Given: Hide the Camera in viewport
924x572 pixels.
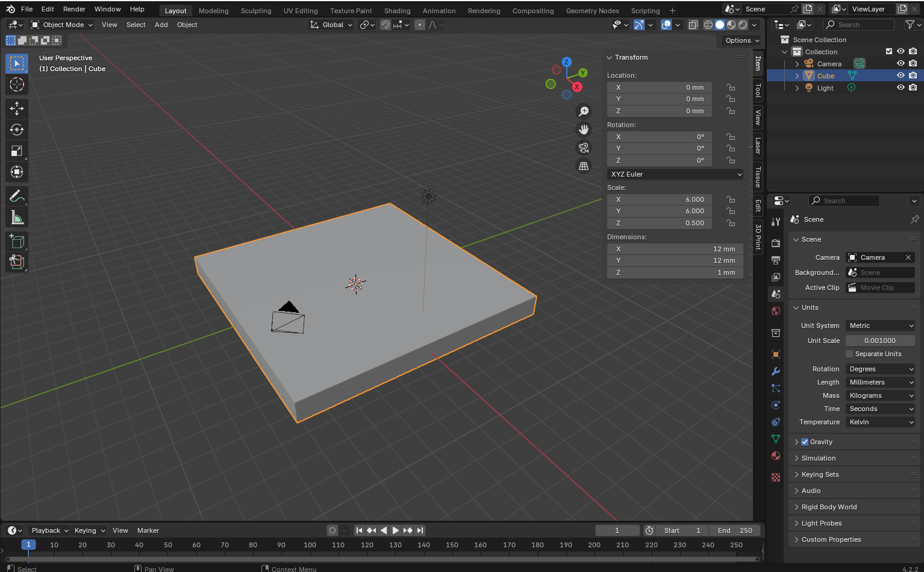Looking at the screenshot, I should 901,63.
